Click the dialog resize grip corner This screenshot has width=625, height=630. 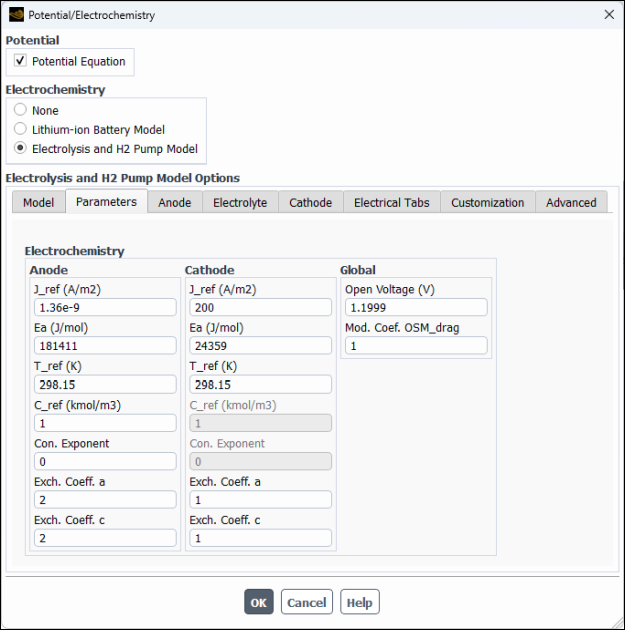click(x=617, y=622)
